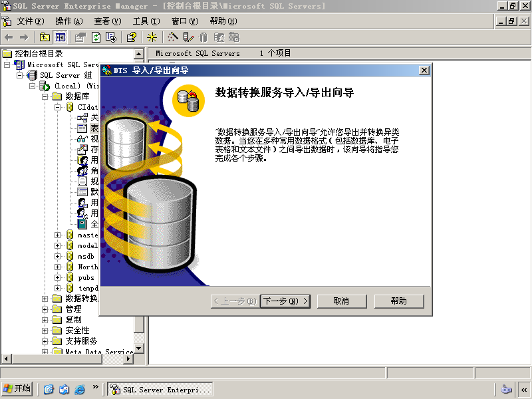Toggle the show/hide console tree icon
532x399 pixels.
point(61,37)
